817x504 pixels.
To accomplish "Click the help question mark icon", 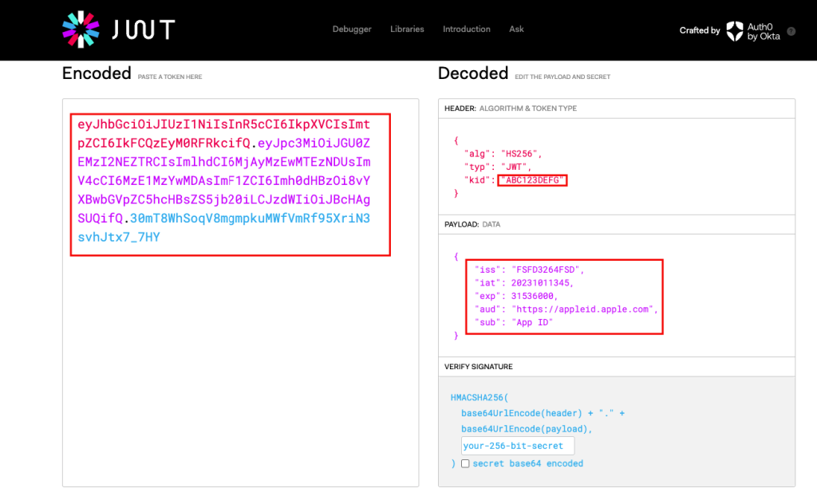I will click(791, 31).
